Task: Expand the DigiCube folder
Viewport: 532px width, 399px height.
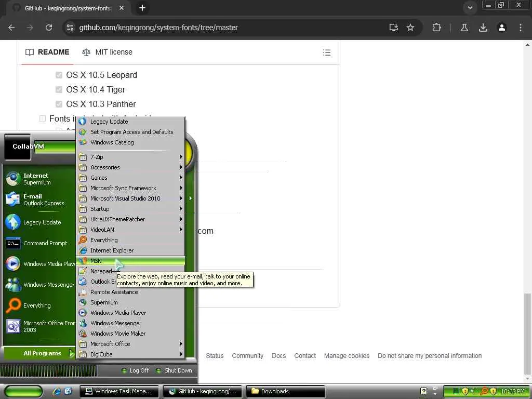Action: click(130, 354)
